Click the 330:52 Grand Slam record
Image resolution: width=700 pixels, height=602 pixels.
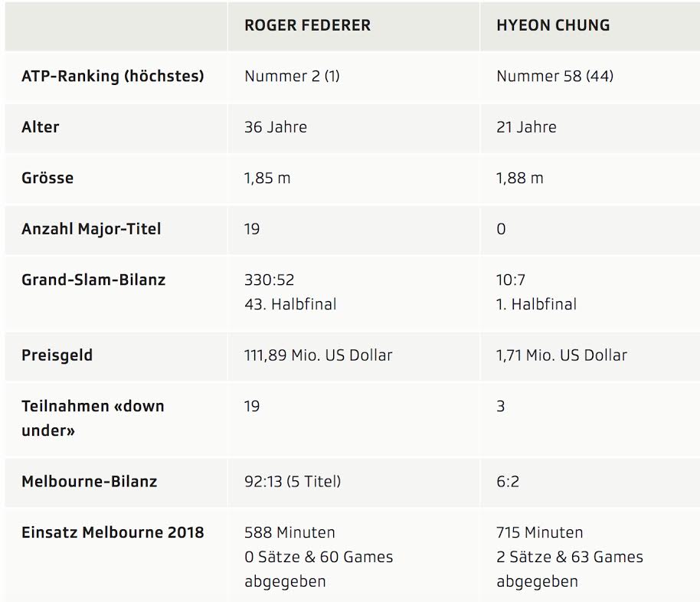tap(269, 280)
